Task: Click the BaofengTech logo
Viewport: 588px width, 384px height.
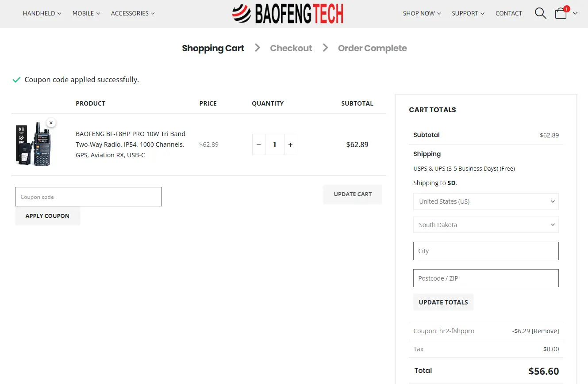Action: click(x=288, y=14)
